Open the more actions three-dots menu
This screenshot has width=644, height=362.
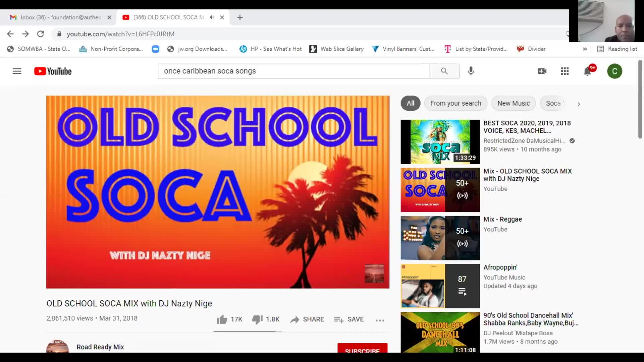(380, 320)
